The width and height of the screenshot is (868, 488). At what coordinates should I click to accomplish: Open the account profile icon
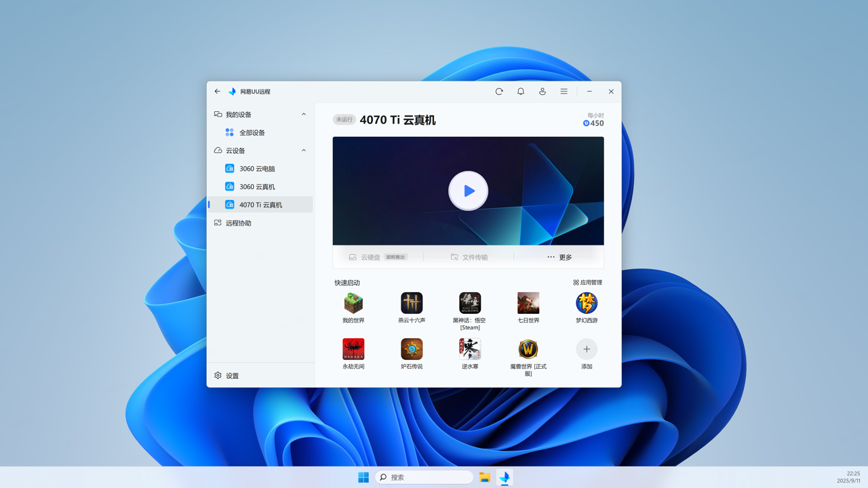coord(542,91)
